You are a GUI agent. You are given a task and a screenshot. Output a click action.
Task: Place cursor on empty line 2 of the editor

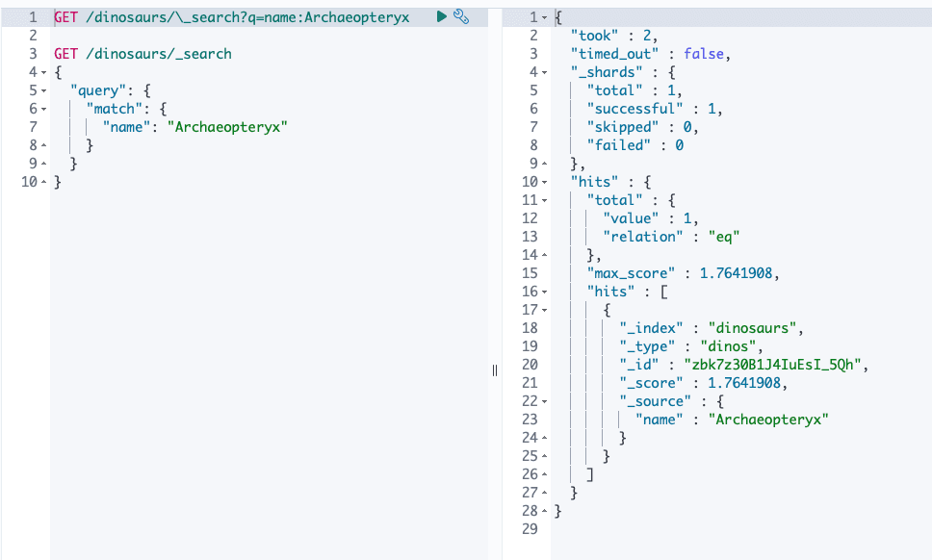tap(193, 36)
